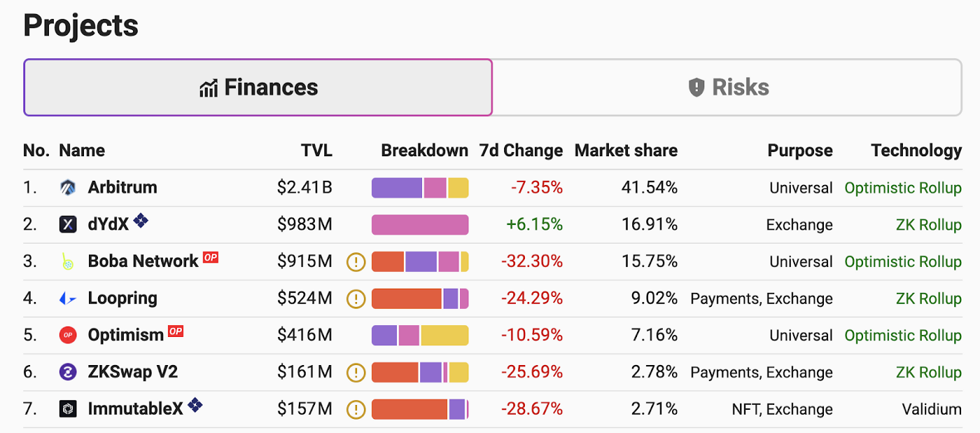Click Optimistic Rollup technology for Arbitrum
This screenshot has width=980, height=433.
click(903, 188)
